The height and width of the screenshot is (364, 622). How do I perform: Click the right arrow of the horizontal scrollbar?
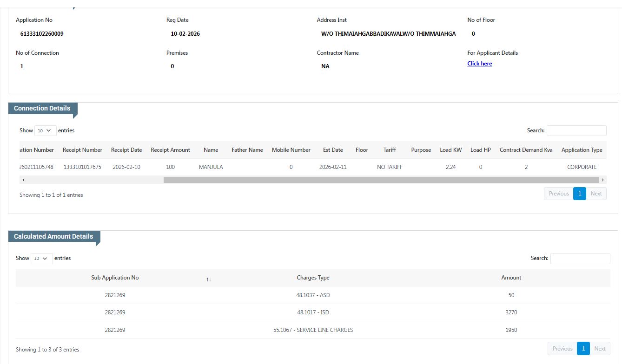(603, 180)
